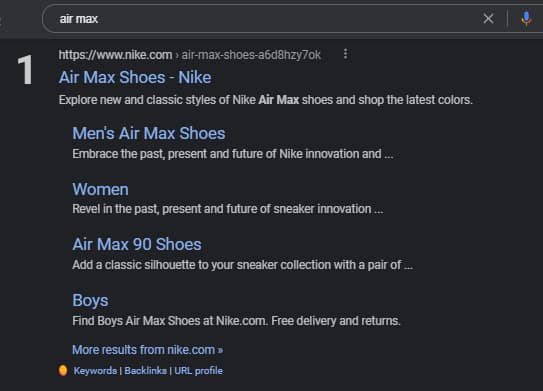543x391 pixels.
Task: Open the Women sitelink
Action: 100,189
